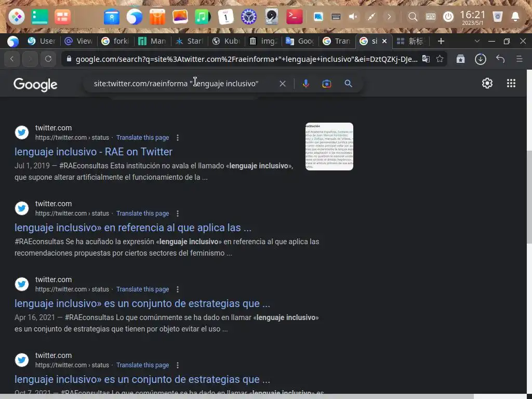Launch the green music app in the dock

[203, 17]
